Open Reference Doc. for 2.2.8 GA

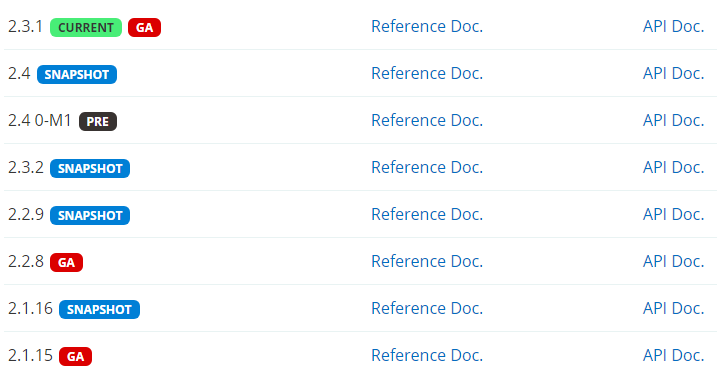pyautogui.click(x=427, y=262)
